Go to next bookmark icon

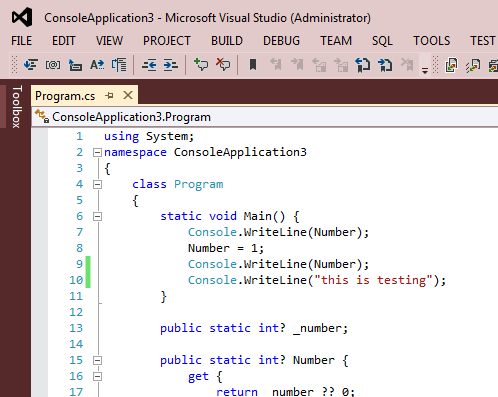tap(297, 65)
